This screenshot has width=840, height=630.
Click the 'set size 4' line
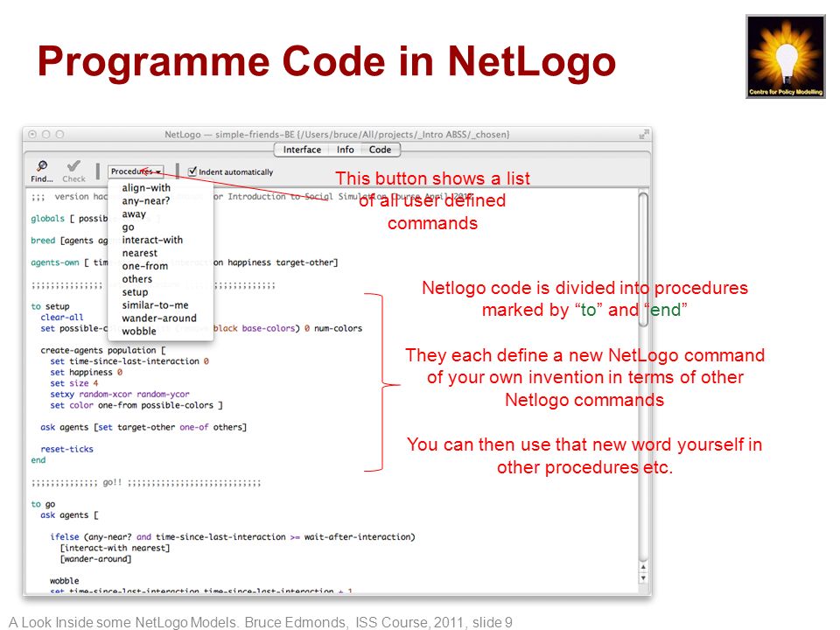(74, 383)
